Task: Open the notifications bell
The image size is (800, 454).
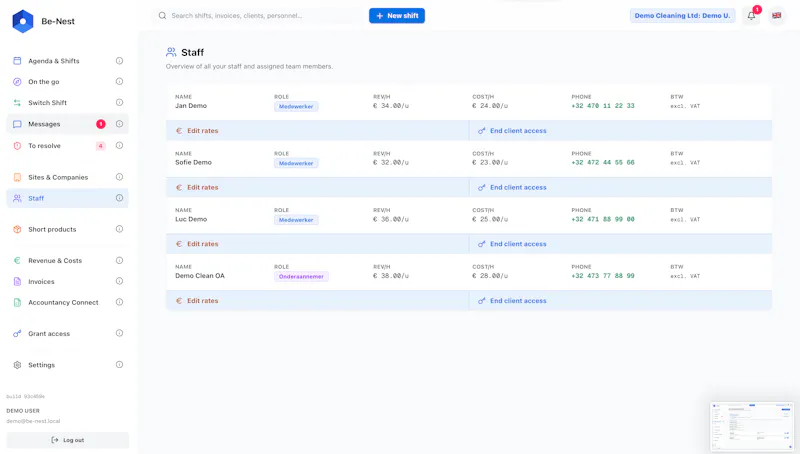Action: (752, 16)
